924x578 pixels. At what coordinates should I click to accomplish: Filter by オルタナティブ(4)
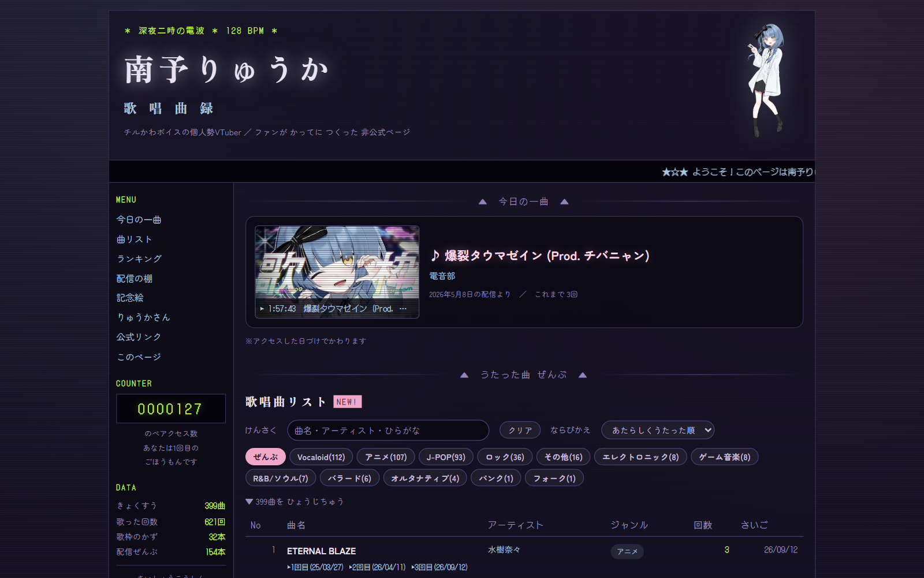[425, 478]
